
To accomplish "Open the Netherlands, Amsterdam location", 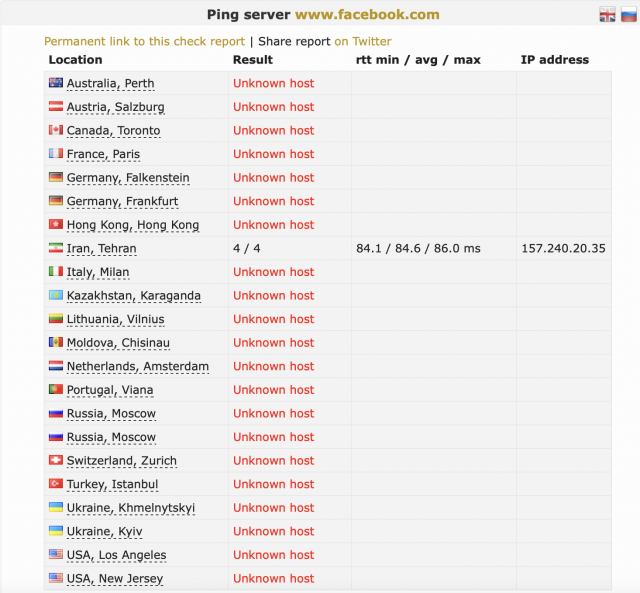I will click(137, 366).
